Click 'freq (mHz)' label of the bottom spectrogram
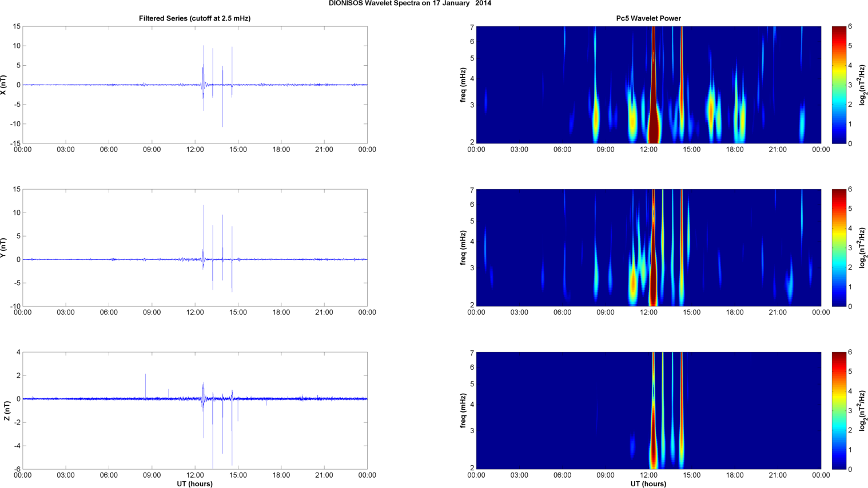Screen dimensions: 868x488 click(x=463, y=410)
